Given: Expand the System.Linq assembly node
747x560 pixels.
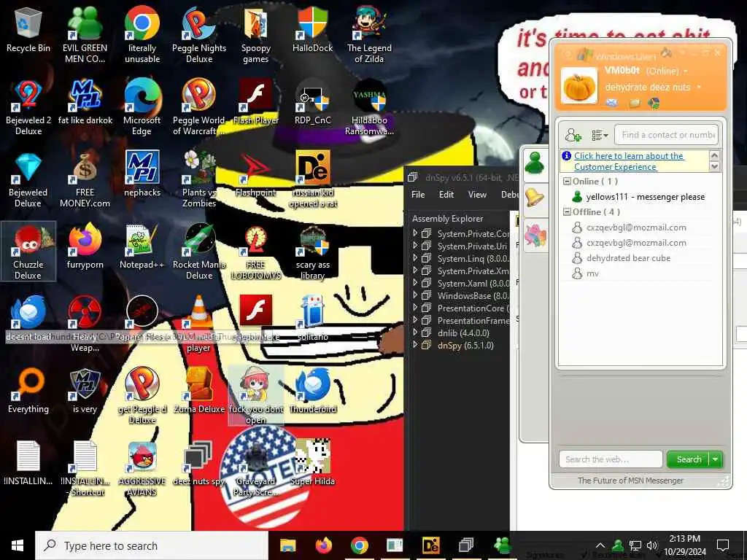Looking at the screenshot, I should tap(415, 258).
